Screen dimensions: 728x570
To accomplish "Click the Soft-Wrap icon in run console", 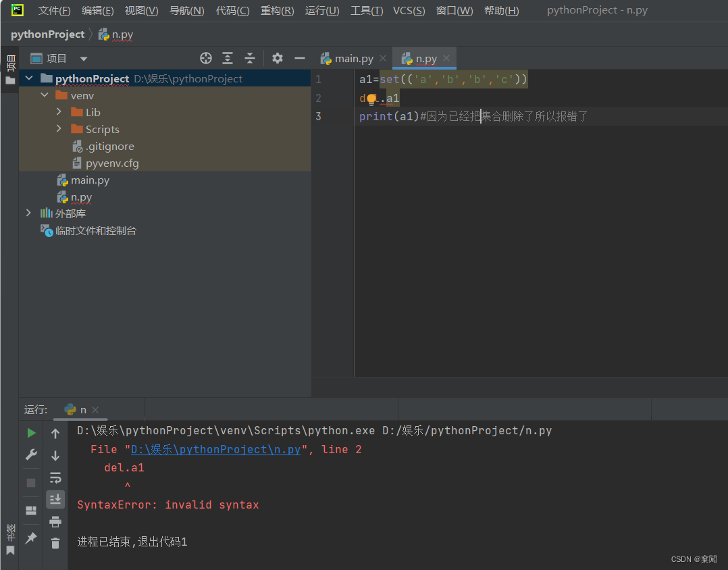I will [x=55, y=477].
